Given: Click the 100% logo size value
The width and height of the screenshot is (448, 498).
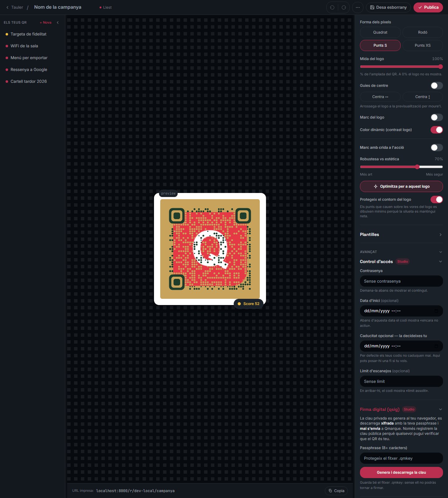Looking at the screenshot, I should tap(437, 59).
